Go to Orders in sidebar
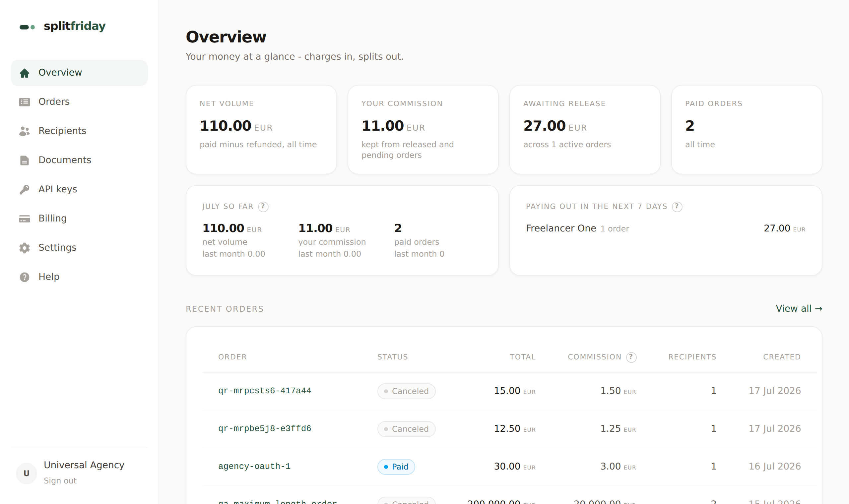This screenshot has width=849, height=504. pos(79,102)
